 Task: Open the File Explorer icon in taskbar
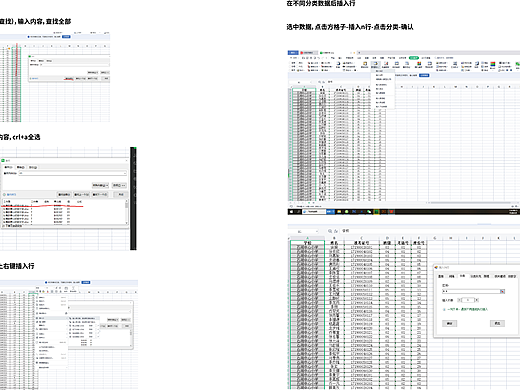coord(339,212)
